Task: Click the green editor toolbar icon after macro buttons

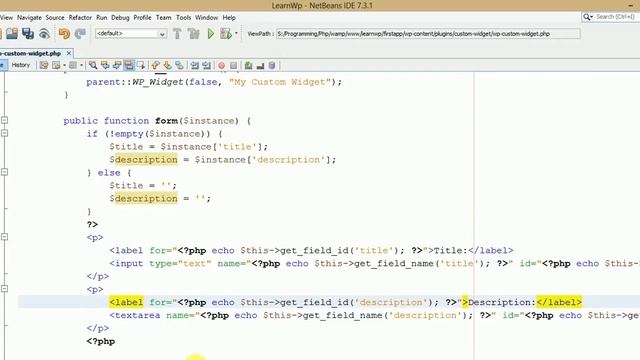Action: pos(248,65)
